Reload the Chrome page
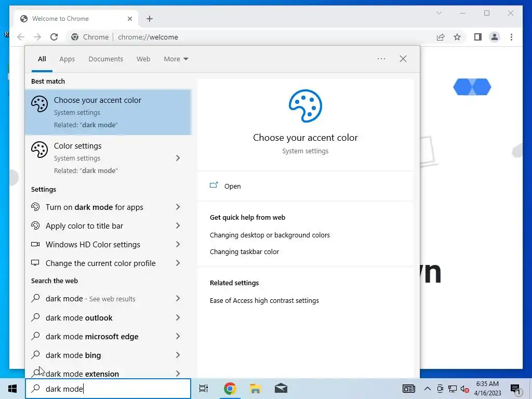 point(54,37)
